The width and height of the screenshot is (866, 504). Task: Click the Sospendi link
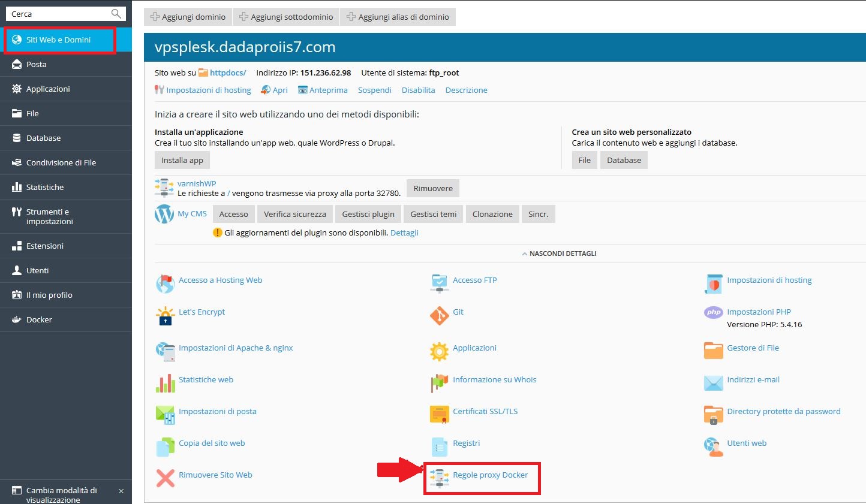(x=375, y=90)
